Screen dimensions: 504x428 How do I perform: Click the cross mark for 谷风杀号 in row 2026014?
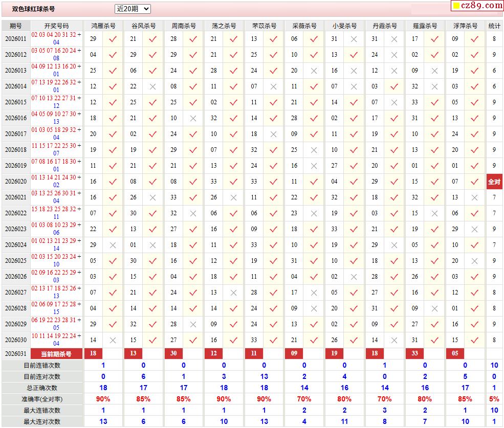[x=152, y=86]
